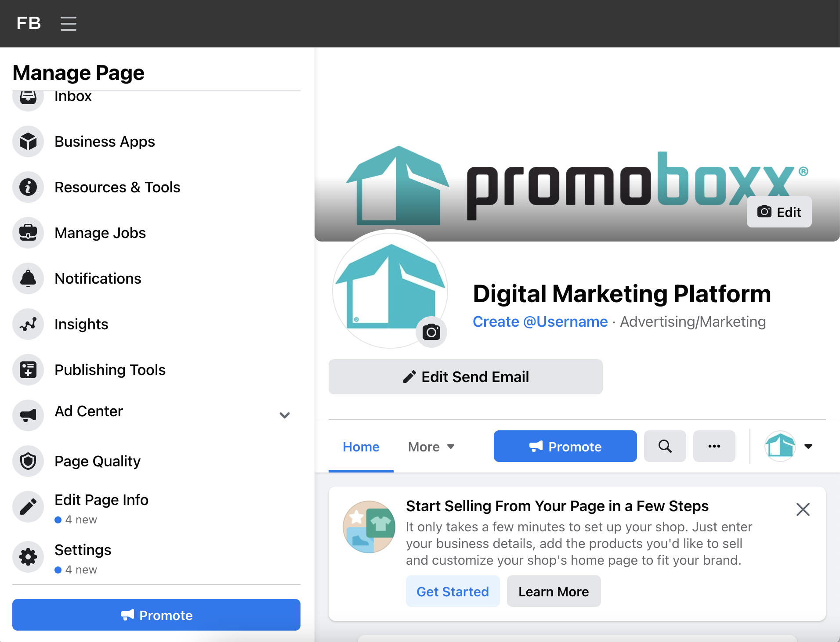
Task: Click the Digital Marketing Platform title
Action: pyautogui.click(x=622, y=293)
